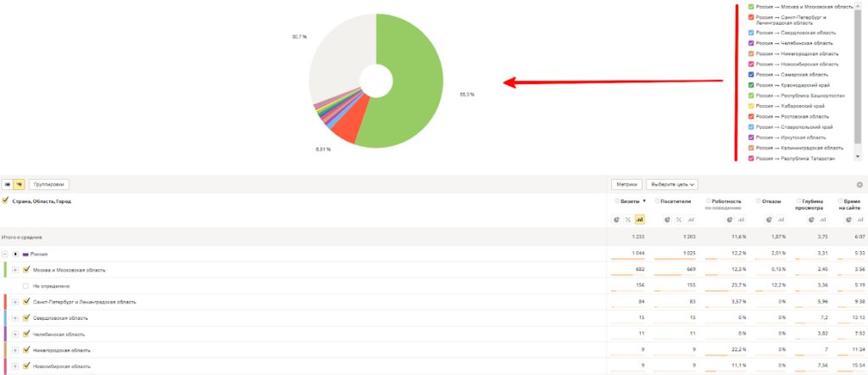Image resolution: width=868 pixels, height=375 pixels.
Task: Check the Не определено row checkbox
Action: pyautogui.click(x=26, y=286)
